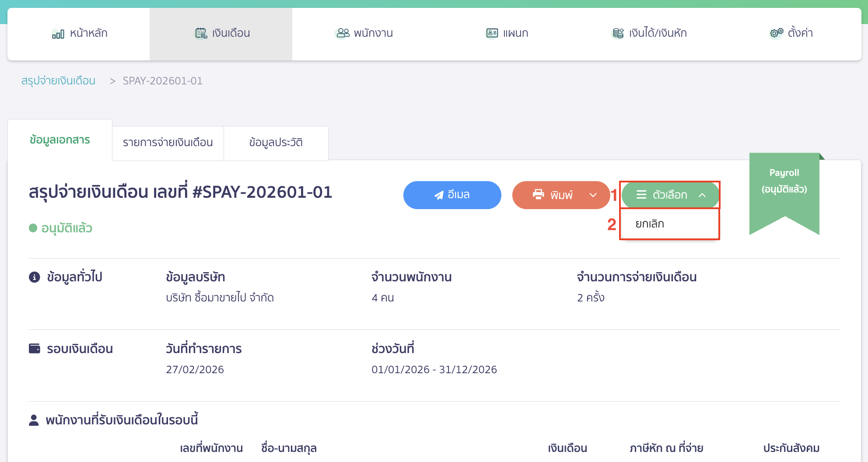Click the info circle icon beside ข้อมูลทั่วไป

coord(34,276)
